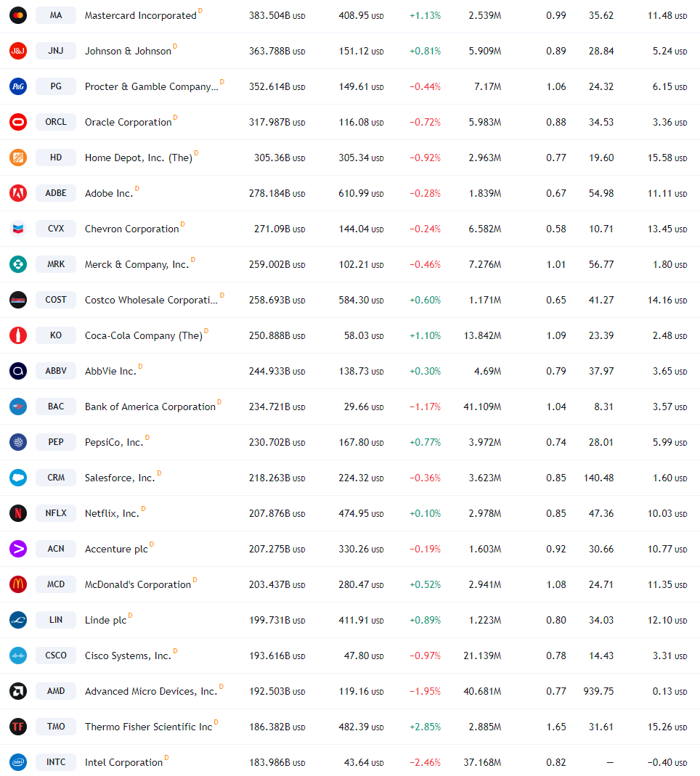Click the Johnson & Johnson logo icon
This screenshot has width=700, height=776.
[18, 51]
